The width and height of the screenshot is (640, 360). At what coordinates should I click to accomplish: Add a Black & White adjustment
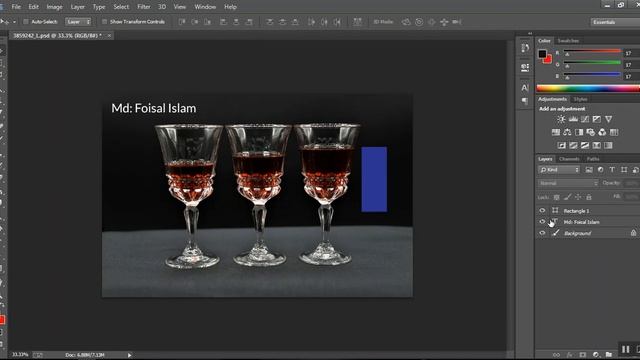coord(579,132)
